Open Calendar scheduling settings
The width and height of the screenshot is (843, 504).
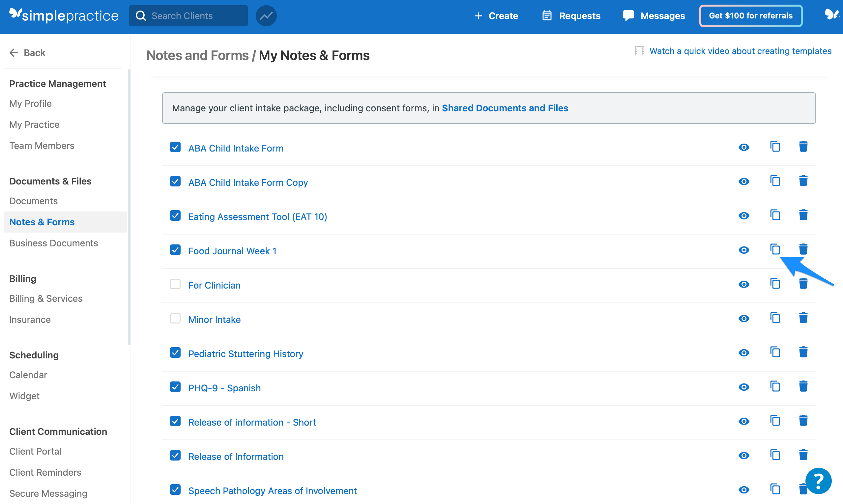pos(28,375)
